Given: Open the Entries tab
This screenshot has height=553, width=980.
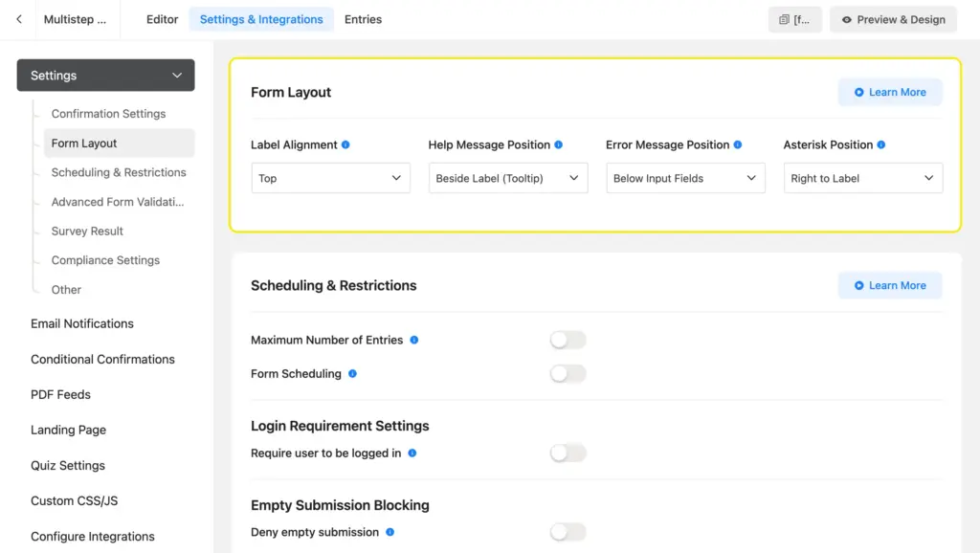Looking at the screenshot, I should [x=363, y=20].
